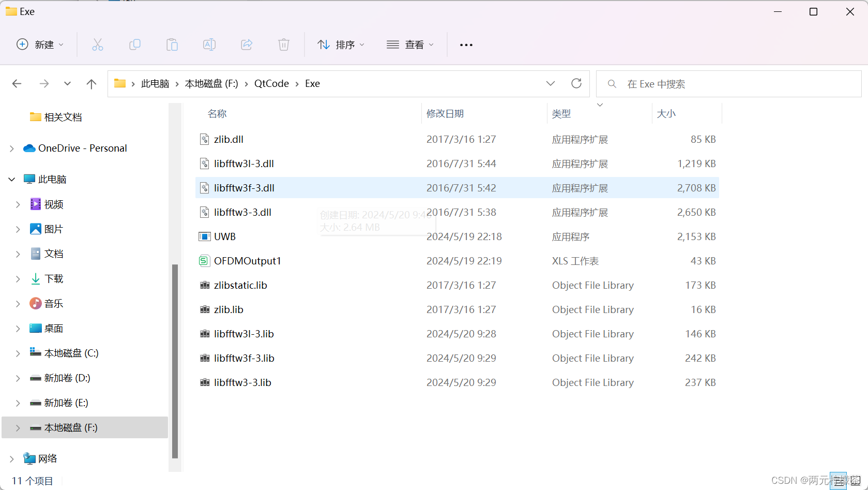The image size is (868, 490).
Task: Select the OneDrive - Personal sidebar entry
Action: click(x=82, y=148)
